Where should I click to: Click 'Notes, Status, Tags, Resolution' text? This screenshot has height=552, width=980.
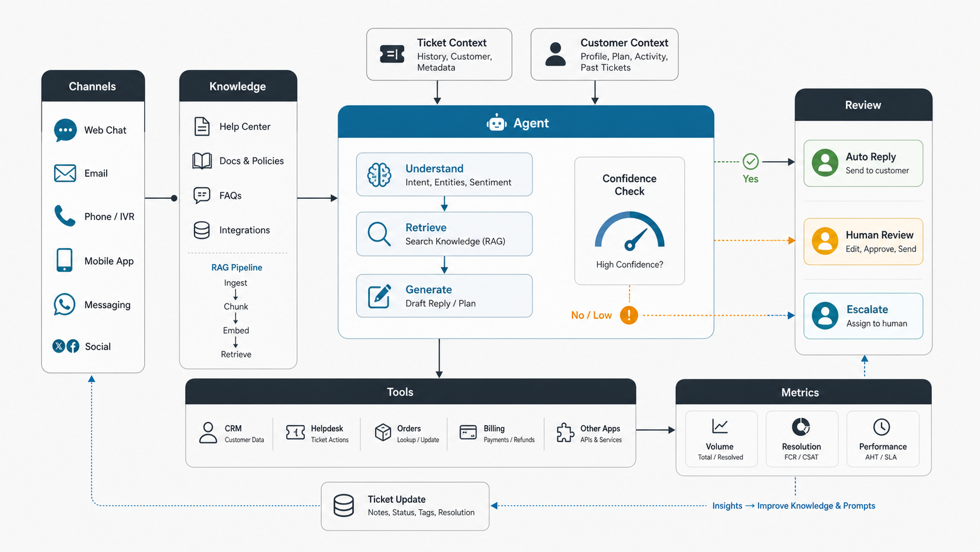tap(421, 513)
